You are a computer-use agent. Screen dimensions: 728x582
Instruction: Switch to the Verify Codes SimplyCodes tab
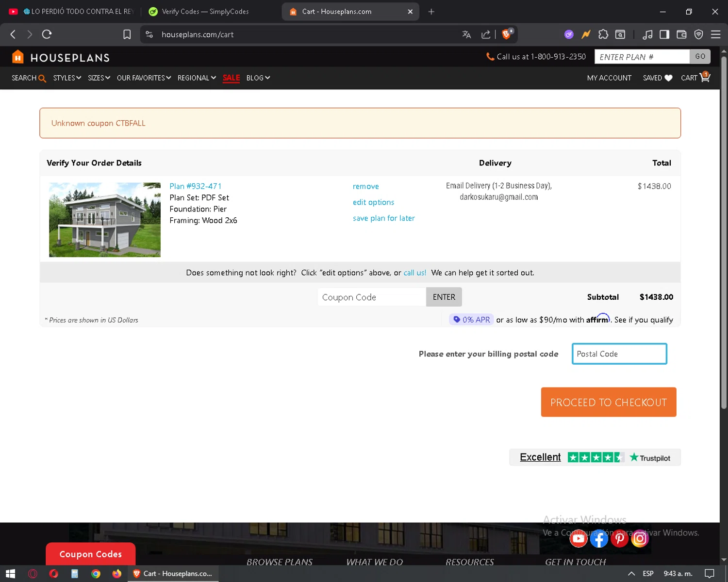pyautogui.click(x=205, y=12)
